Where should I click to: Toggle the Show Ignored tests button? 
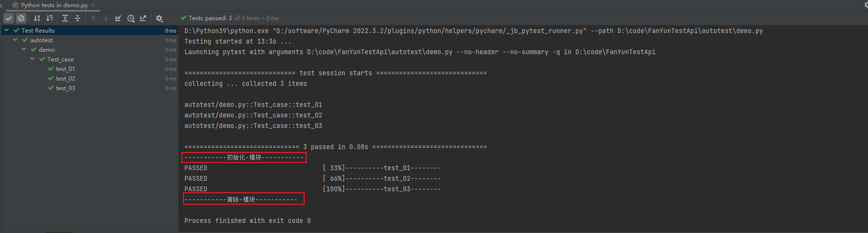[x=21, y=18]
